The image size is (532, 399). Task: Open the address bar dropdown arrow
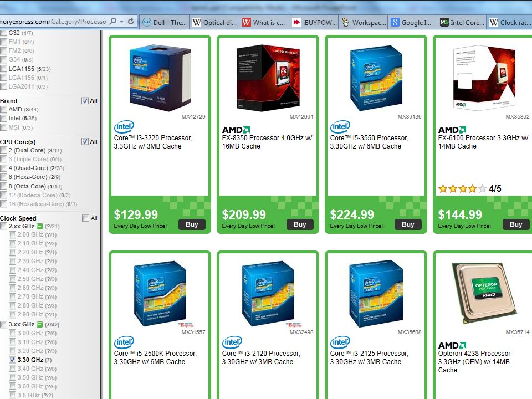(x=121, y=22)
